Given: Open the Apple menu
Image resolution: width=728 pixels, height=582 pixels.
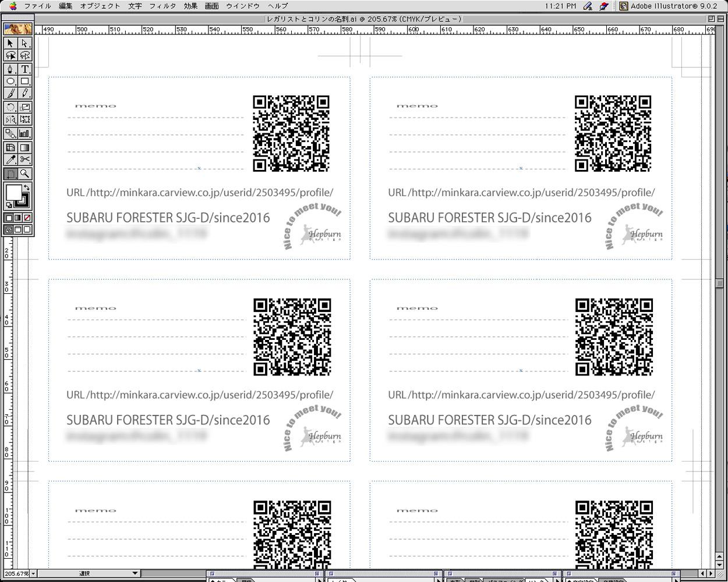Looking at the screenshot, I should (13, 6).
